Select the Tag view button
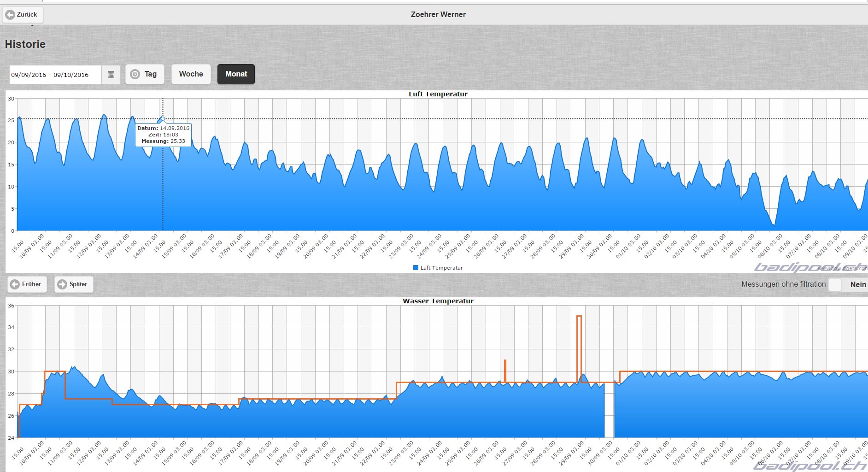Viewport: 868px width, 472px height. (x=145, y=74)
